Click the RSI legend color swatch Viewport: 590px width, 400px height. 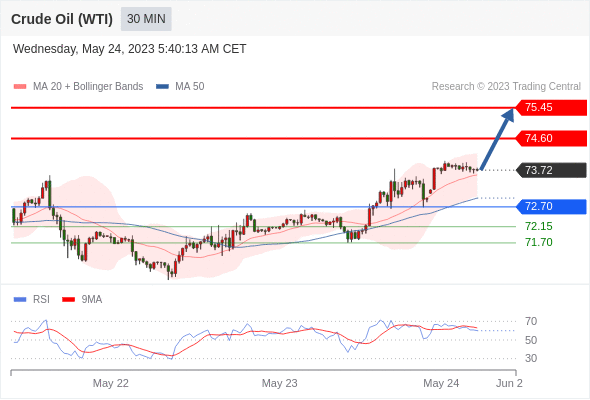[20, 300]
